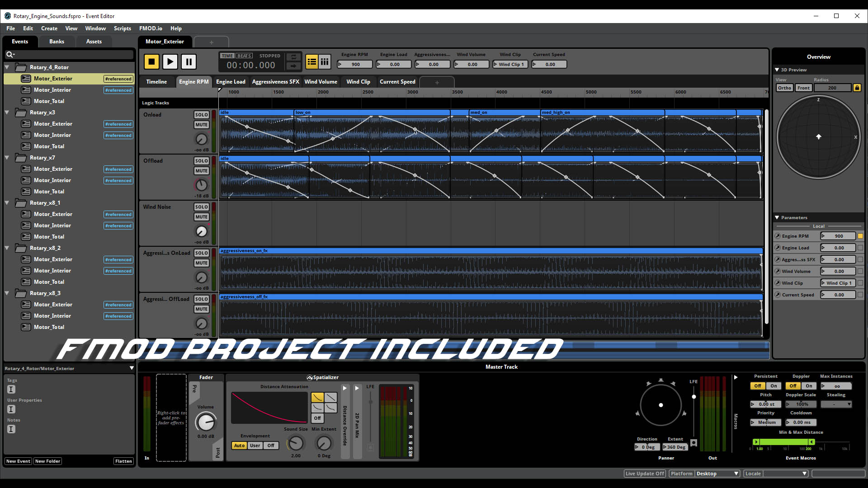Mute the Wind Noise track
868x488 pixels.
point(201,217)
